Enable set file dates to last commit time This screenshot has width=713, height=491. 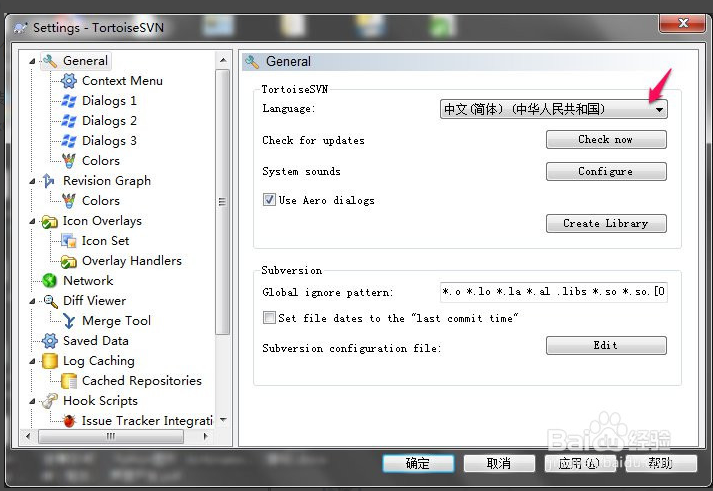[269, 317]
